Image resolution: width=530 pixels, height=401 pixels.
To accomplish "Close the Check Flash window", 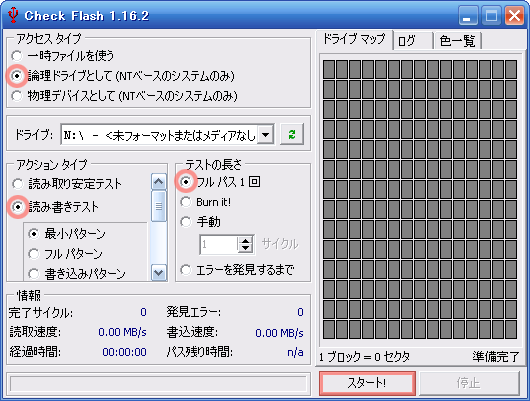I will click(x=514, y=16).
